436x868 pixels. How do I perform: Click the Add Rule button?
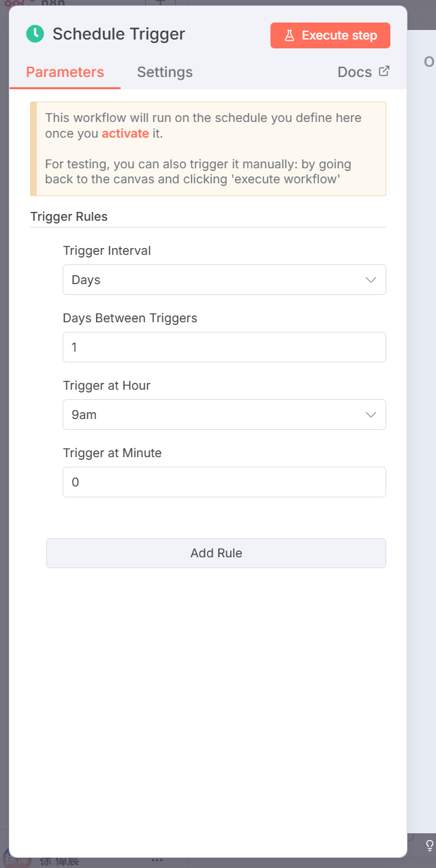216,553
